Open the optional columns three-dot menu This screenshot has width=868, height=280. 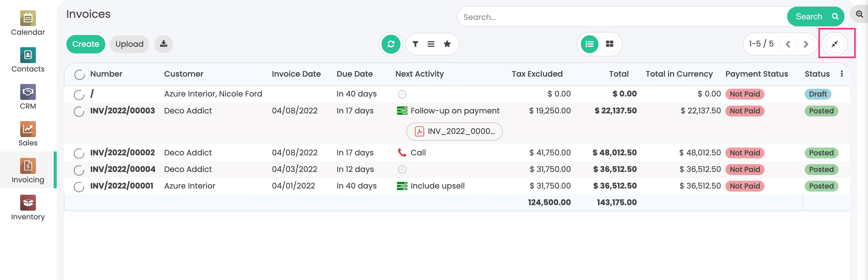pos(841,74)
